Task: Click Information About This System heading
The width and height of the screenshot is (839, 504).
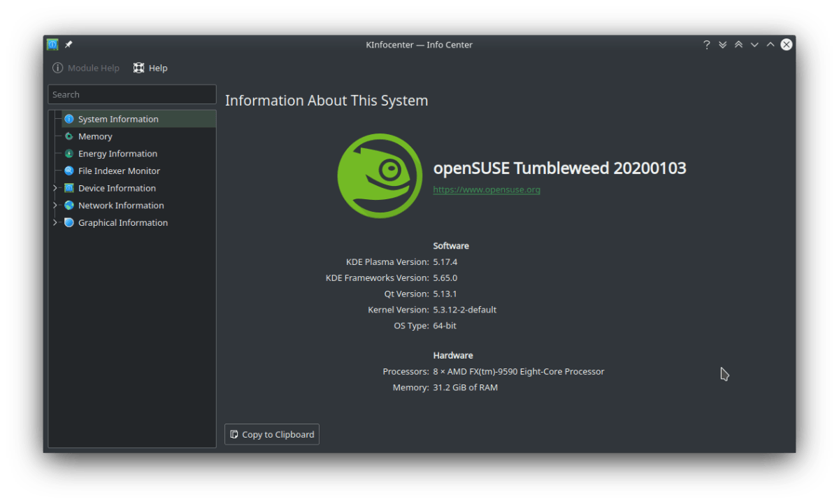Action: click(327, 101)
